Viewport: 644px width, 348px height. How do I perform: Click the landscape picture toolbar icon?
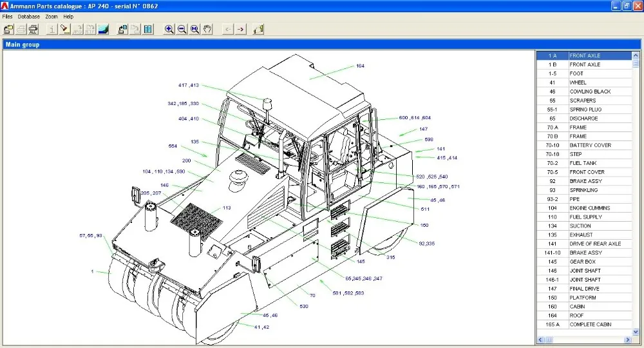pyautogui.click(x=103, y=29)
